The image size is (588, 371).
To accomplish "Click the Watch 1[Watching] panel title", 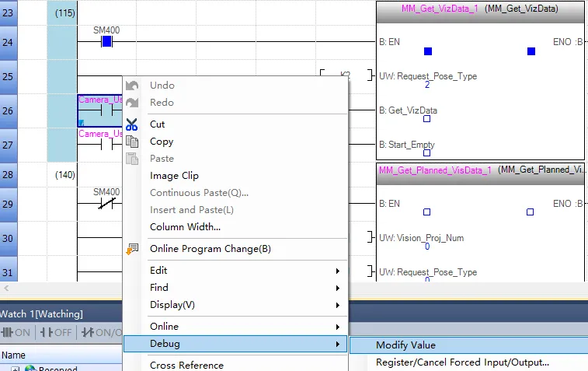I will tap(41, 314).
